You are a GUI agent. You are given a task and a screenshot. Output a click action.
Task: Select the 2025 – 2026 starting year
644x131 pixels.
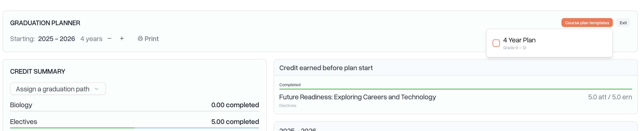57,39
